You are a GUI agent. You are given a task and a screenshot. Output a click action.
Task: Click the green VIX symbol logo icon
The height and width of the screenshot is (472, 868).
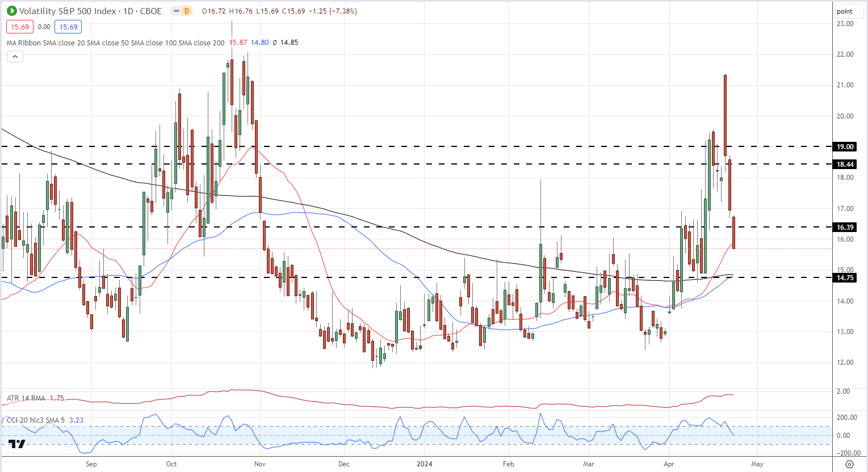(x=11, y=11)
